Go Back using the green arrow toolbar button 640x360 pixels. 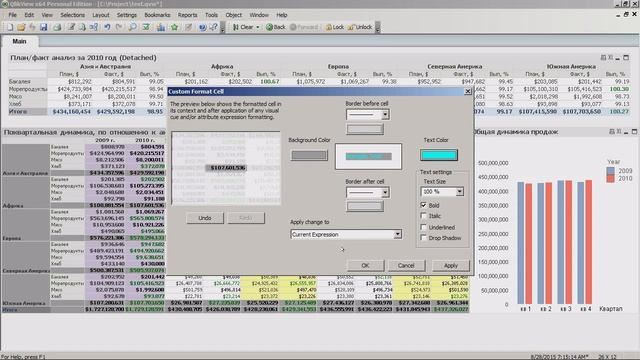pyautogui.click(x=276, y=27)
